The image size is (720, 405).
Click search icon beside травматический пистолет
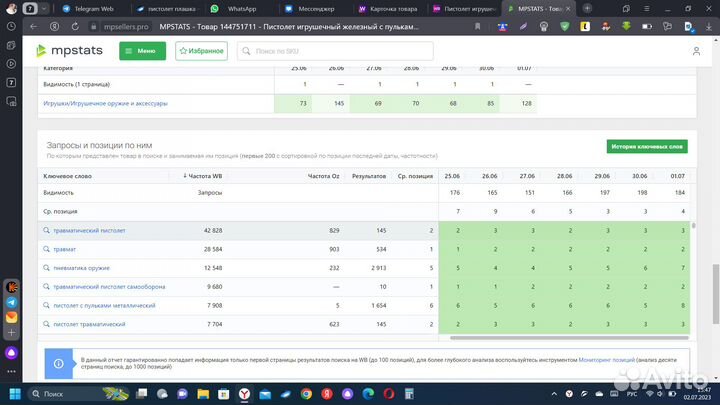(x=46, y=231)
